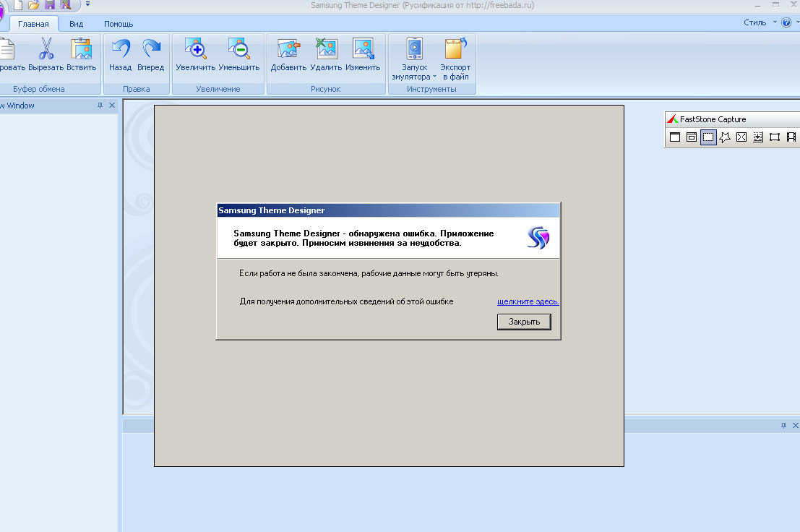Switch to the Главная ribbon tab
The height and width of the screenshot is (532, 800).
34,24
